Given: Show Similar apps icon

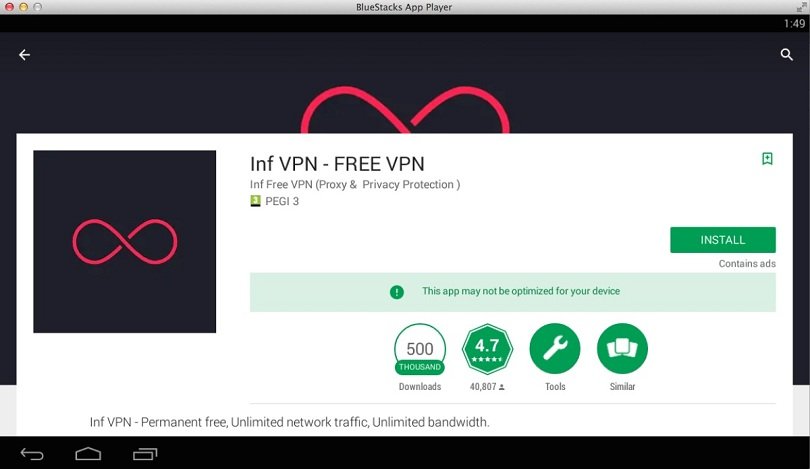Looking at the screenshot, I should [622, 349].
